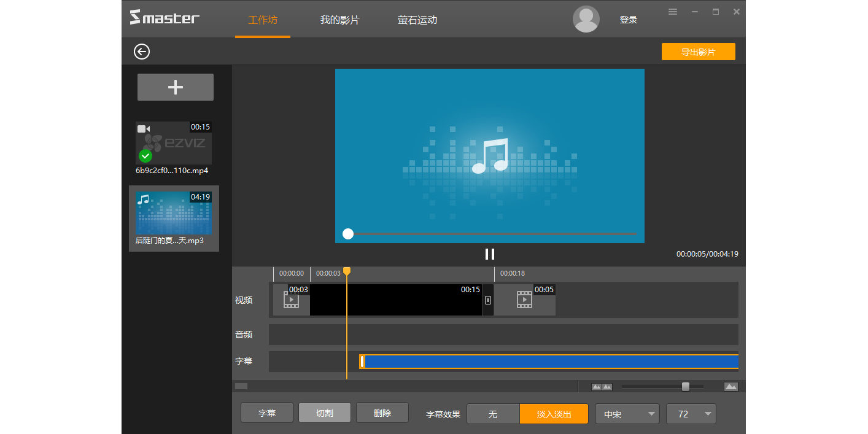Click the 导出影片 export button
This screenshot has width=868, height=434.
(x=698, y=52)
